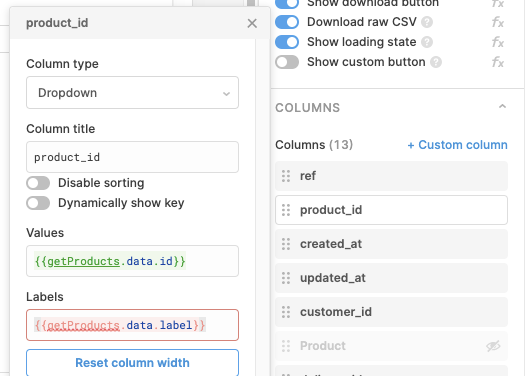525x376 pixels.
Task: Edit the Values getProducts.data.id field
Action: [132, 261]
